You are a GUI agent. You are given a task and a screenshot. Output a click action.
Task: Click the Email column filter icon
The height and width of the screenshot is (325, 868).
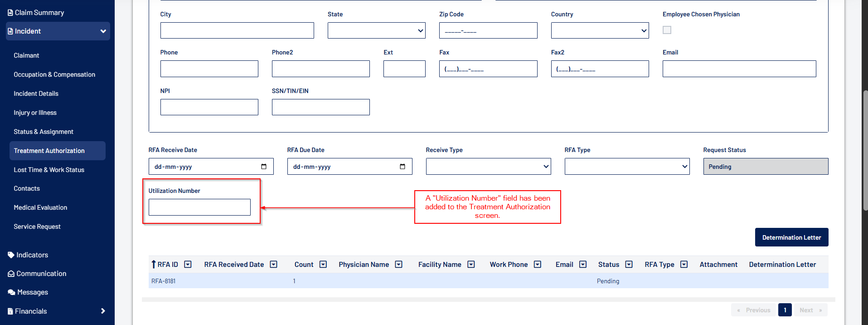(583, 265)
